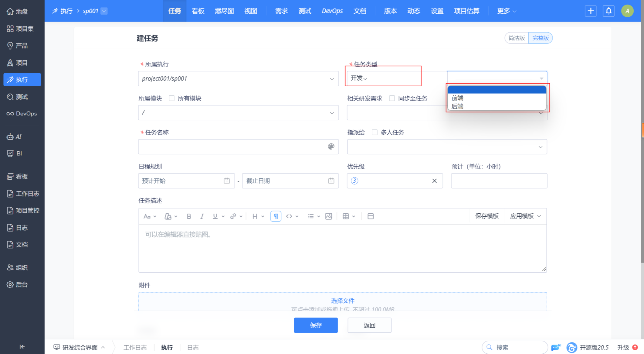
Task: Select 前端 from the dropdown list
Action: (457, 98)
